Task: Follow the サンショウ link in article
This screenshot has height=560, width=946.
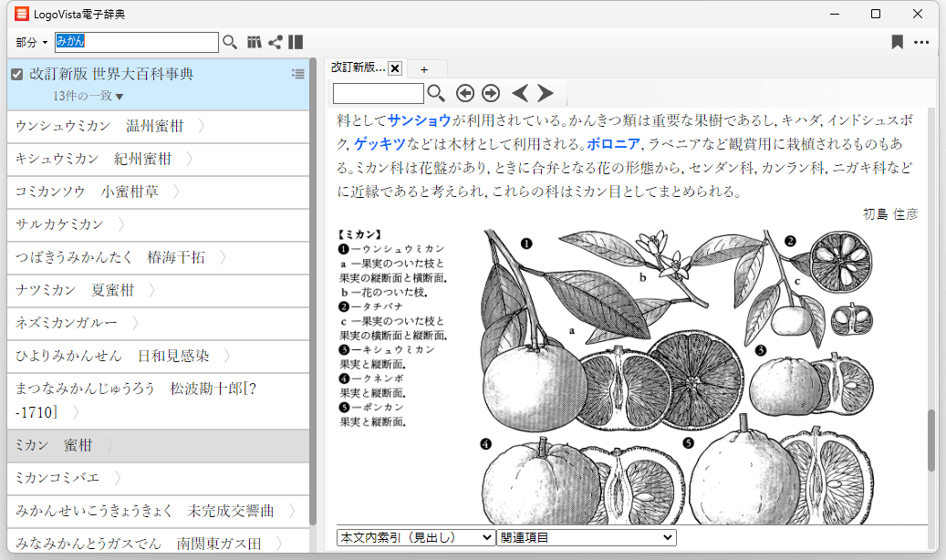Action: 419,120
